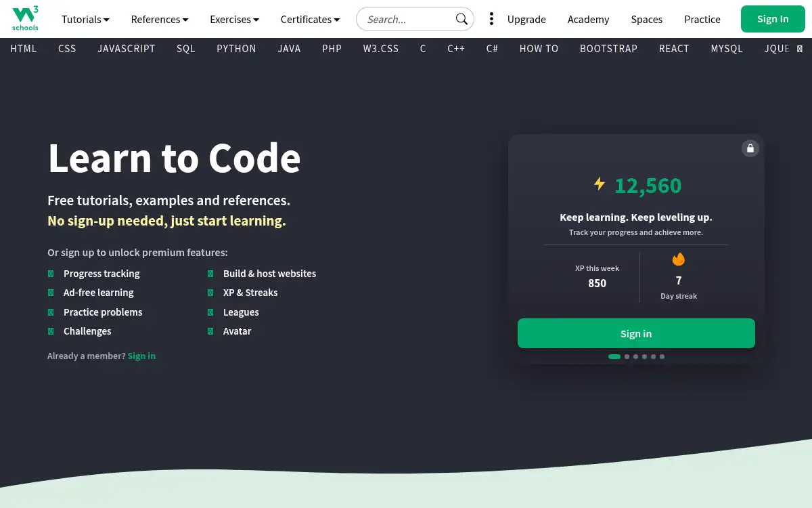The height and width of the screenshot is (508, 812).
Task: Select PHP in the topic bar
Action: click(332, 49)
